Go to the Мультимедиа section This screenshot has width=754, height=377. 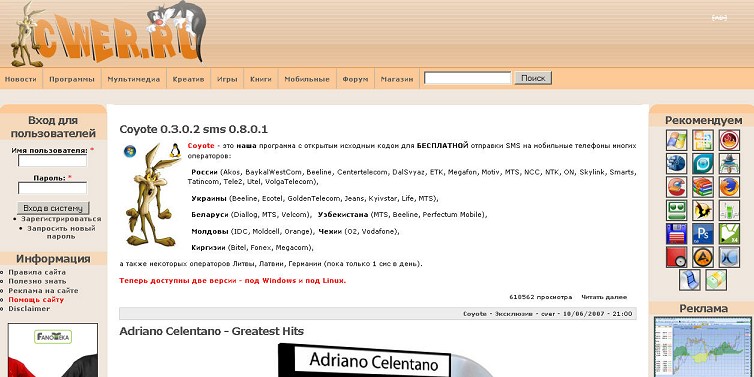pyautogui.click(x=134, y=79)
